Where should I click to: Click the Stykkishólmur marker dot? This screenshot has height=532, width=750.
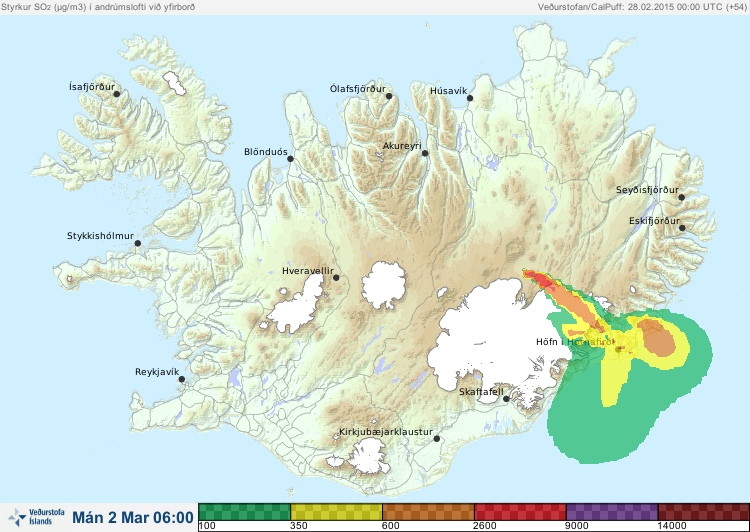(138, 243)
